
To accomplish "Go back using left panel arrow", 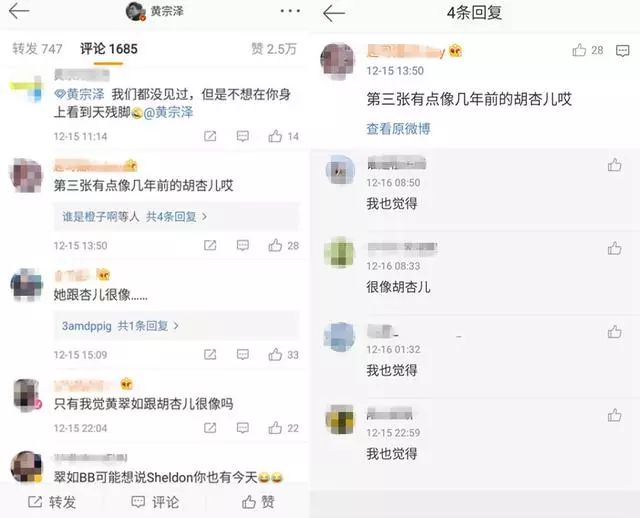I will pyautogui.click(x=19, y=11).
